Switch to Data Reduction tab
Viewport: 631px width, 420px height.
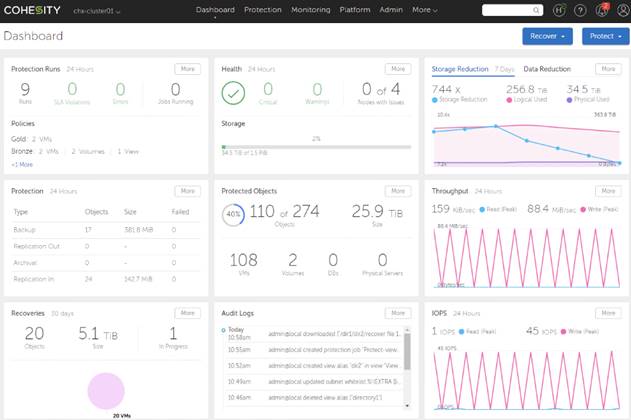(x=547, y=69)
